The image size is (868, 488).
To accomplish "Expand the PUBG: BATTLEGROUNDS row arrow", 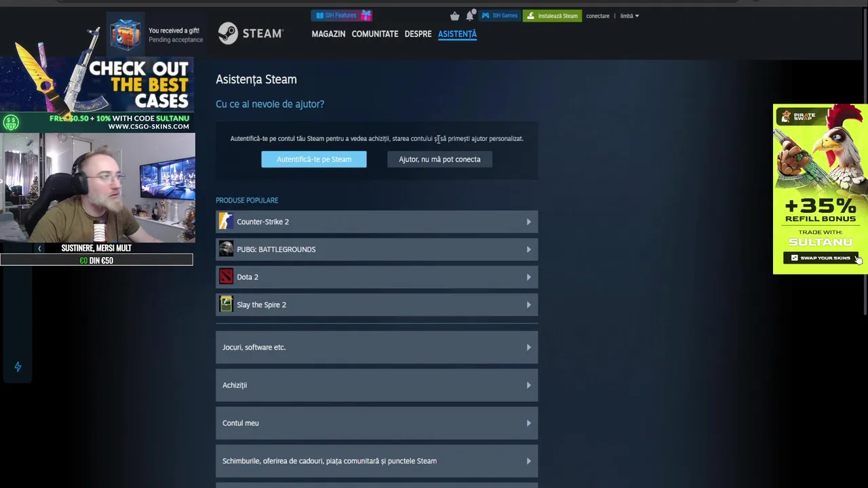I will pyautogui.click(x=529, y=249).
